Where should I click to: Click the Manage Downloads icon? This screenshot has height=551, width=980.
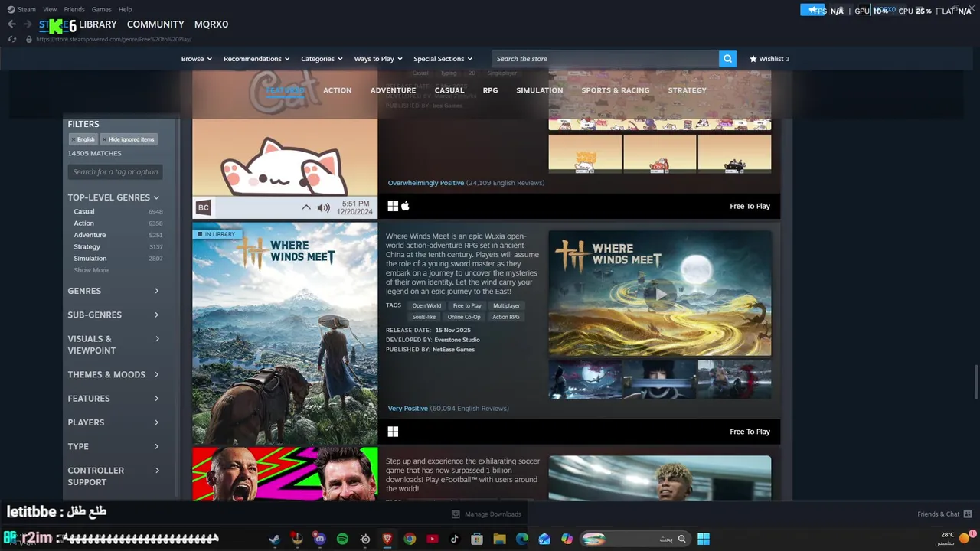[x=456, y=514]
